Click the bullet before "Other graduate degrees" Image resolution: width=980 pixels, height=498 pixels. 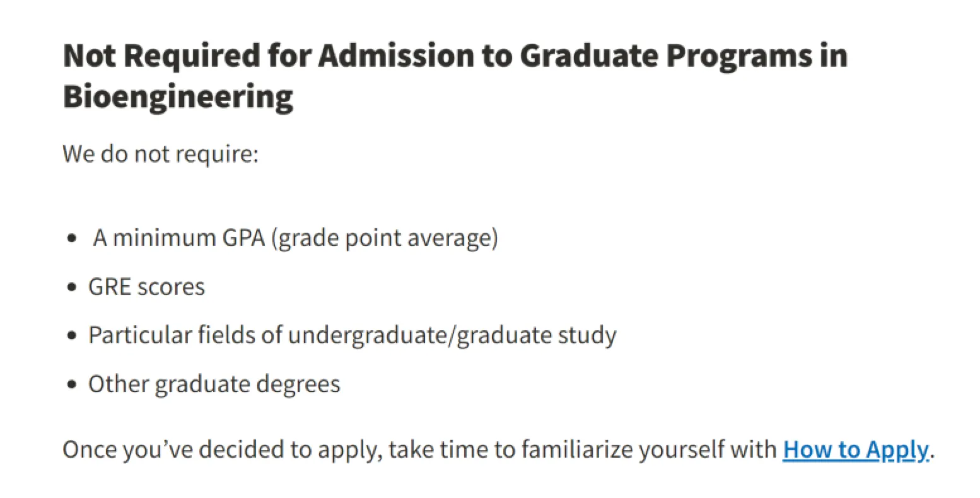[74, 385]
